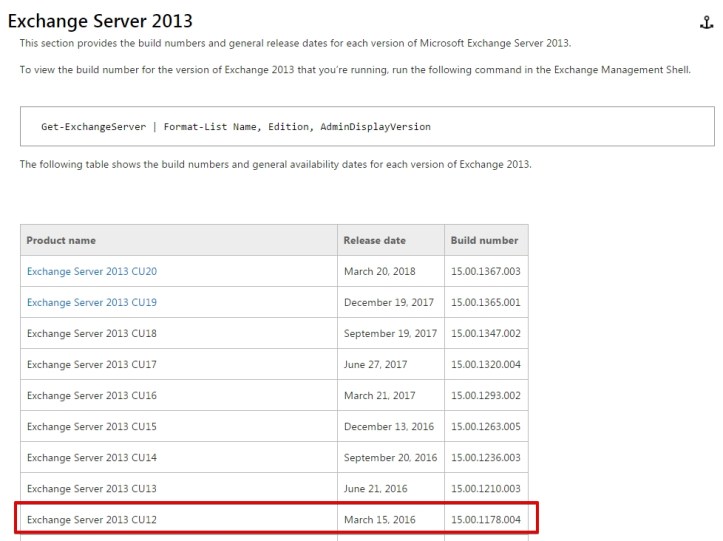Open the Exchange Server 2013 CU20 link
Viewport: 723px width, 541px height.
92,271
